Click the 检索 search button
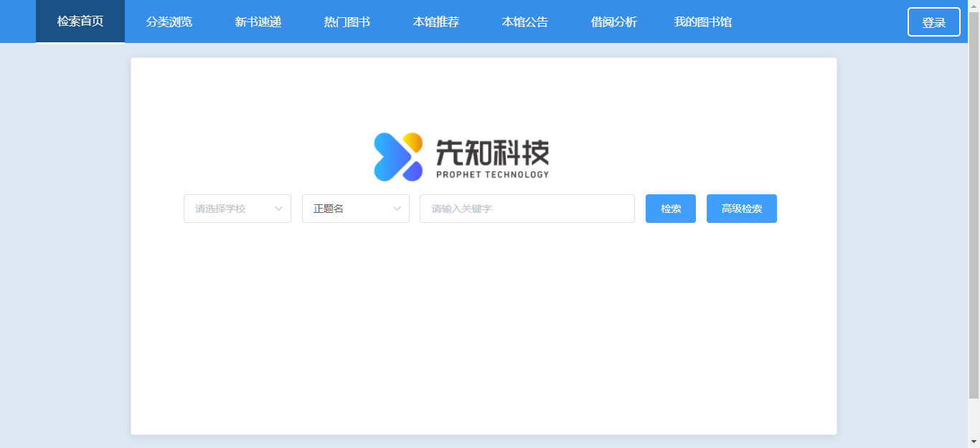The width and height of the screenshot is (980, 448). tap(671, 209)
